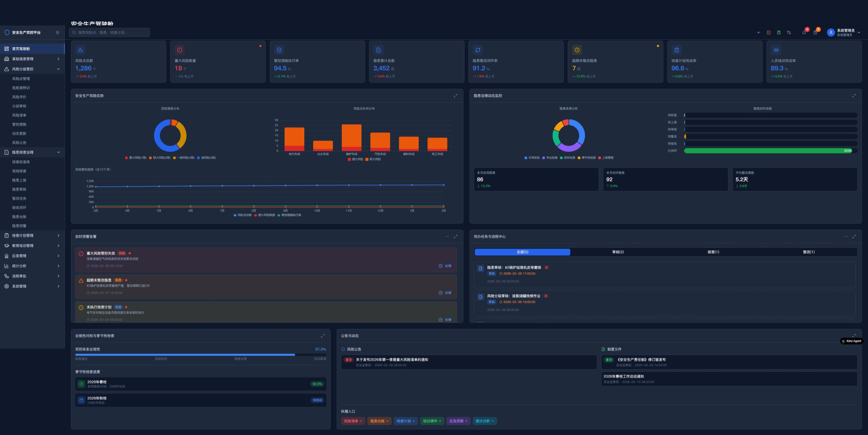The height and width of the screenshot is (435, 868).
Task: Click the purple workflow branch icon in header
Action: point(789,33)
